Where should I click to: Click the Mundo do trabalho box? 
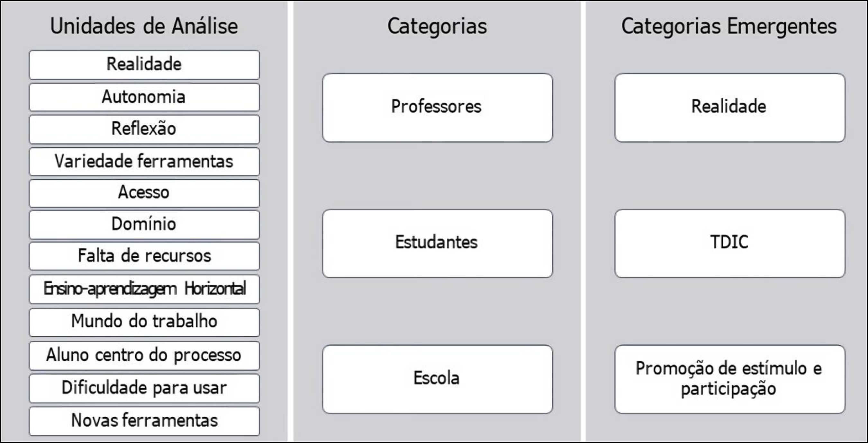[144, 322]
